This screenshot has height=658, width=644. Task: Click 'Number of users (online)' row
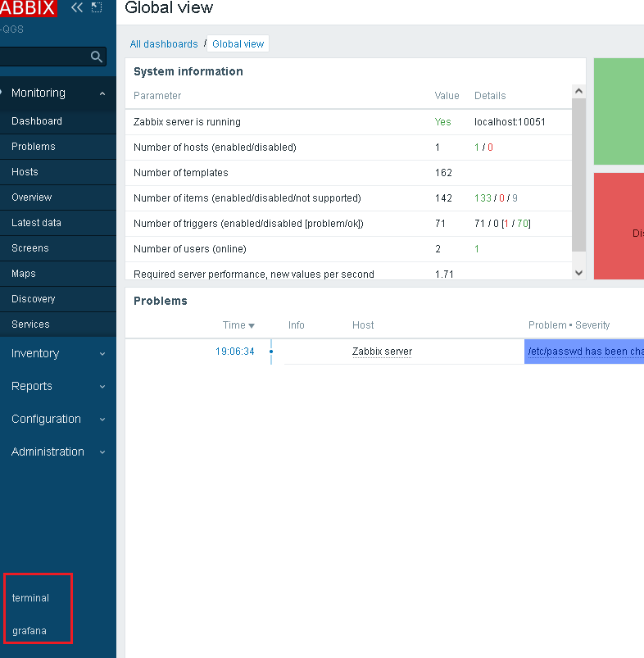[x=349, y=249]
